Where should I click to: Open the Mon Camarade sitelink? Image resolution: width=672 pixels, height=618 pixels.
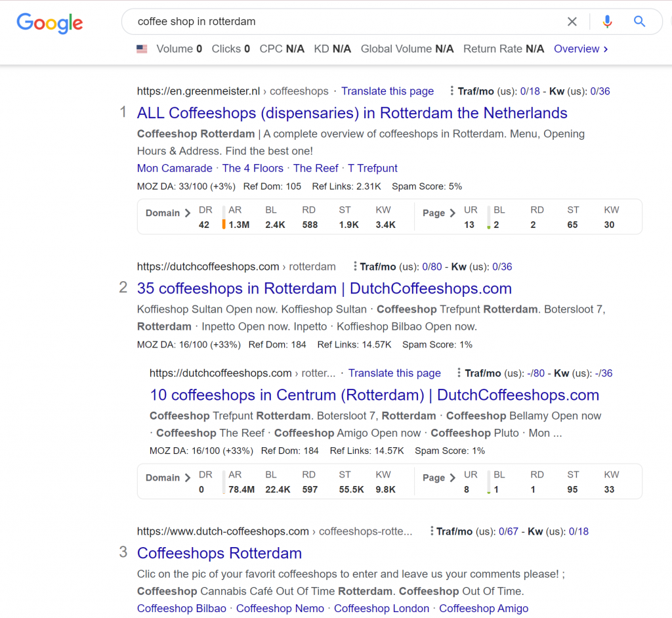pyautogui.click(x=175, y=168)
